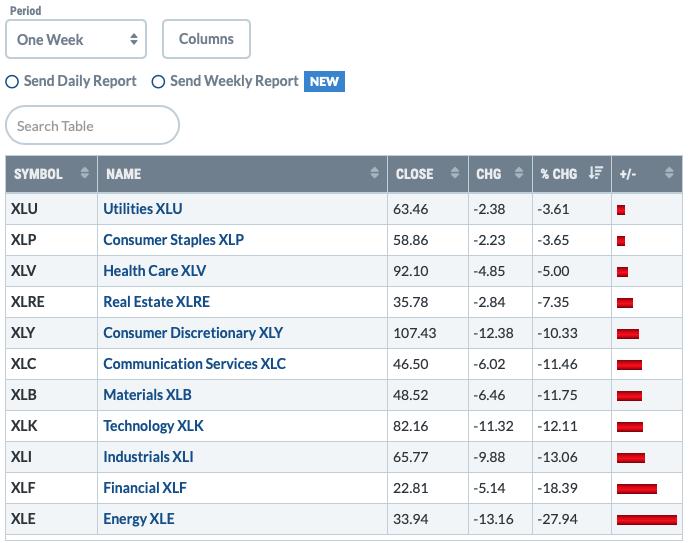Click the red bar for Energy XLE
689x543 pixels.
point(647,520)
